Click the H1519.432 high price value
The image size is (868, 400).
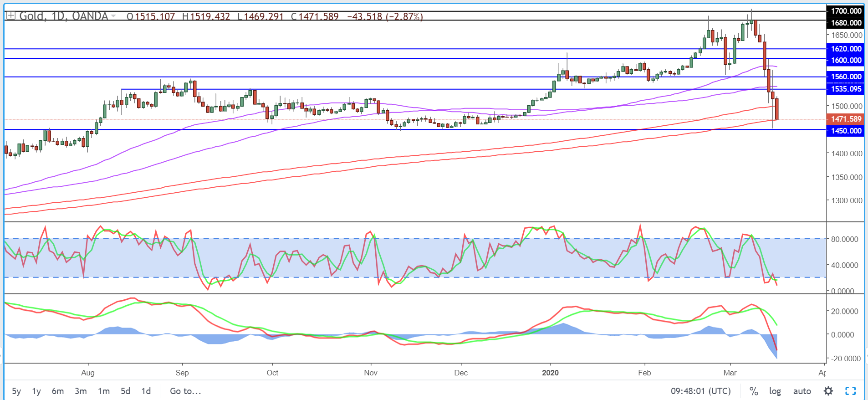point(206,16)
